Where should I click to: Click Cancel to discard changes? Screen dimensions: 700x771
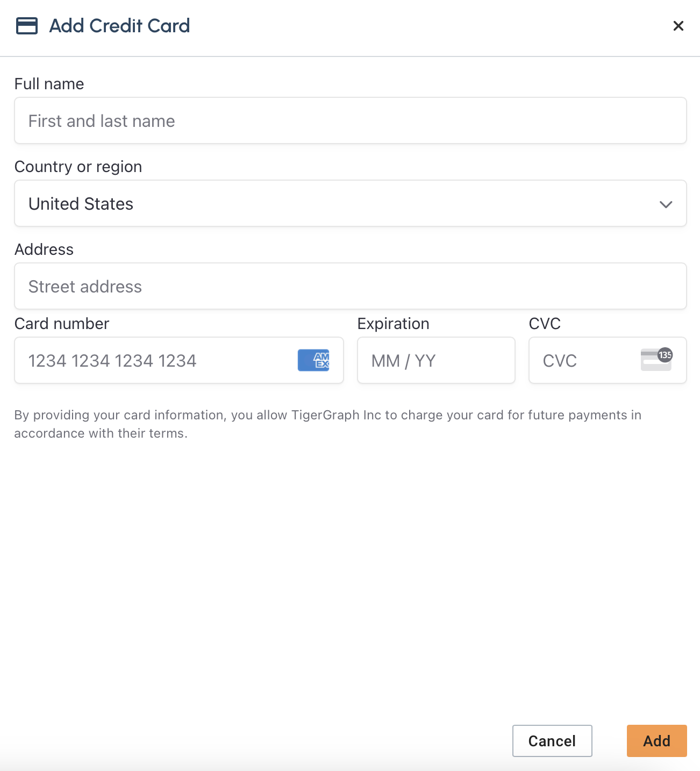point(552,740)
